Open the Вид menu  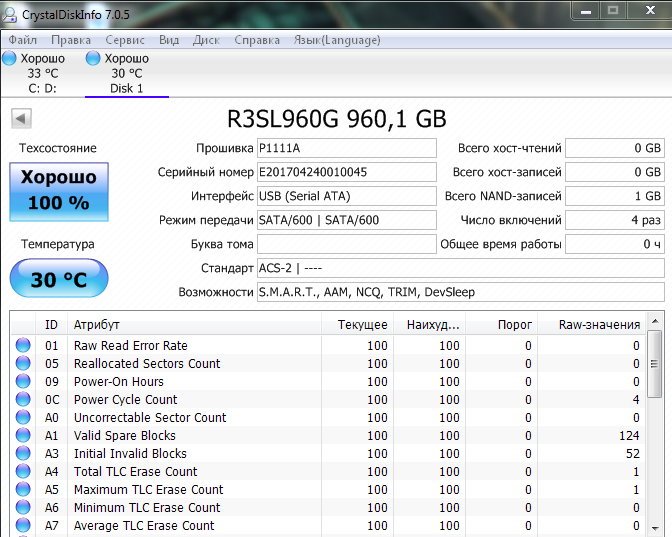coord(169,40)
